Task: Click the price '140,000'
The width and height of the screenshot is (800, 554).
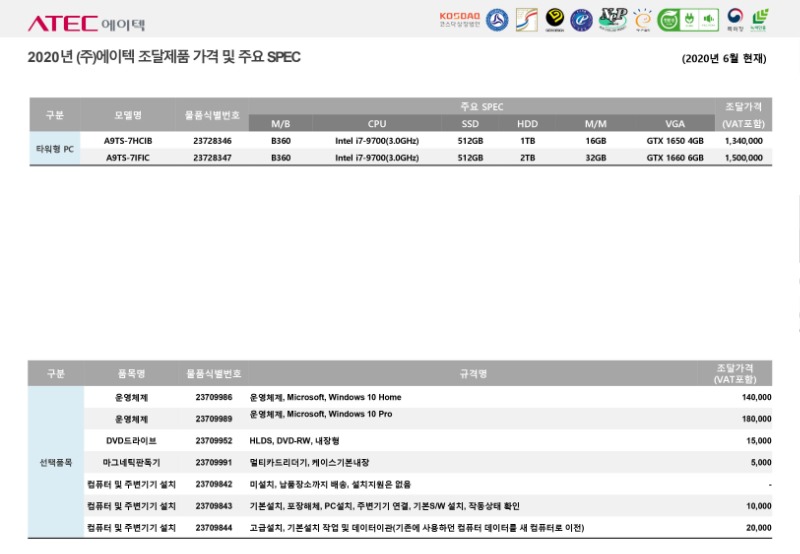Action: coord(756,397)
